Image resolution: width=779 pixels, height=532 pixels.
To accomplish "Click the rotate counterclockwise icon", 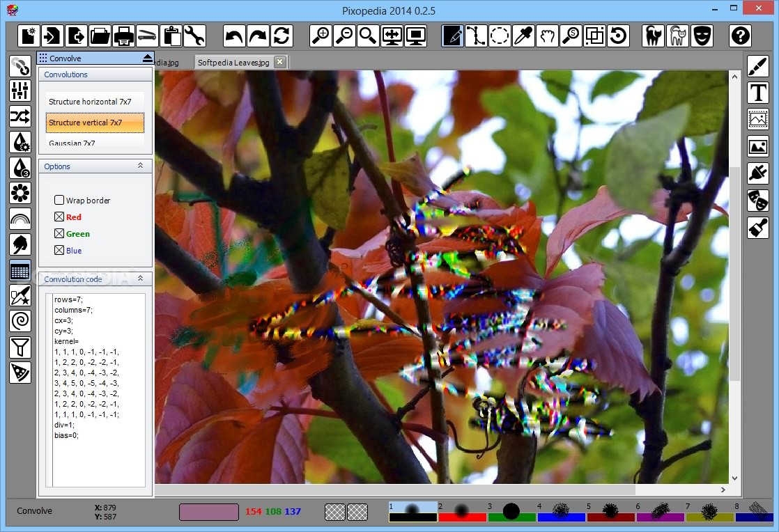I will pyautogui.click(x=619, y=36).
